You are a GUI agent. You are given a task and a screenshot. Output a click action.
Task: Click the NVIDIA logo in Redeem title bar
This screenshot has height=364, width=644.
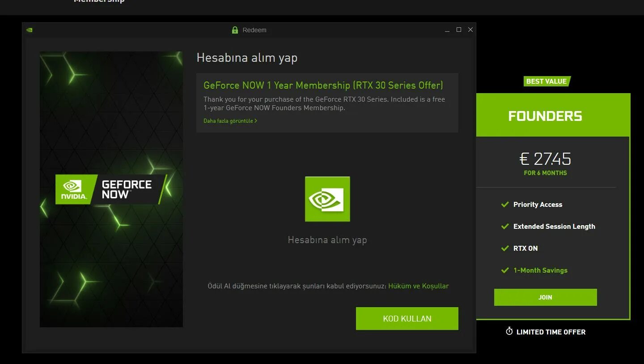click(x=30, y=30)
